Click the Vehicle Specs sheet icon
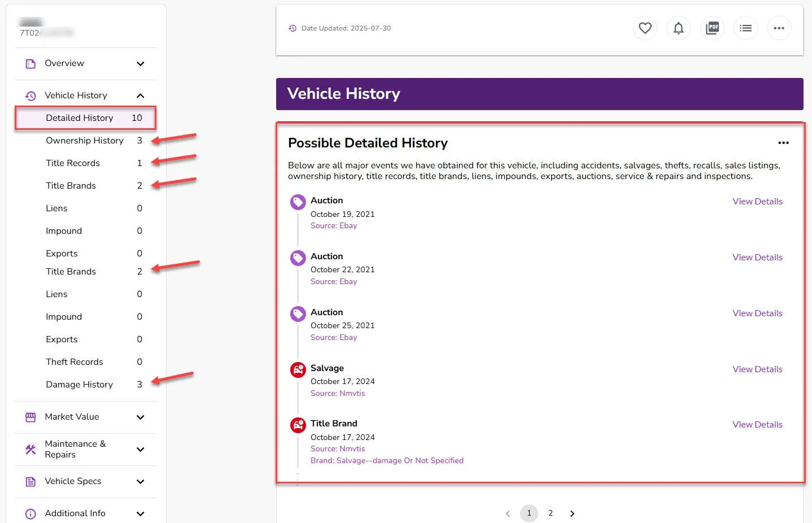Screen dimensions: 812x523 pyautogui.click(x=30, y=482)
